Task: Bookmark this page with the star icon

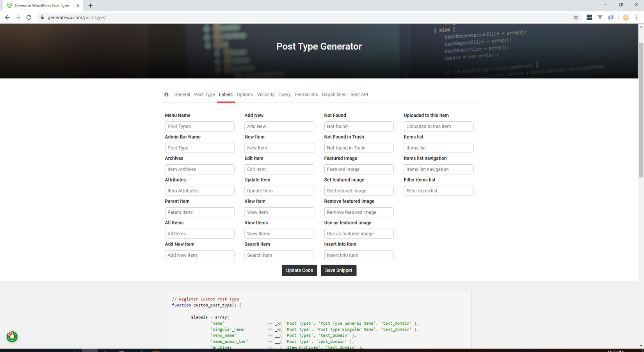Action: [x=576, y=17]
